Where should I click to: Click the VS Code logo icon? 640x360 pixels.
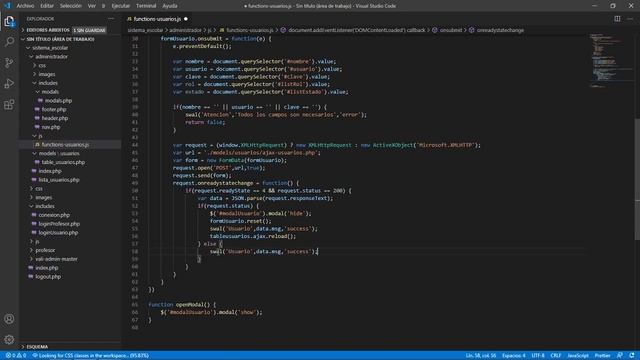(7, 6)
